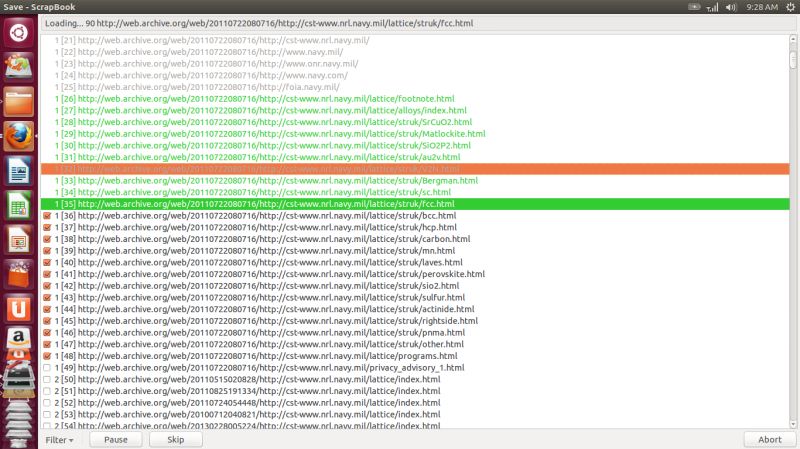This screenshot has height=449, width=800.
Task: Uncheck the other.html row [47] checkbox
Action: point(47,344)
